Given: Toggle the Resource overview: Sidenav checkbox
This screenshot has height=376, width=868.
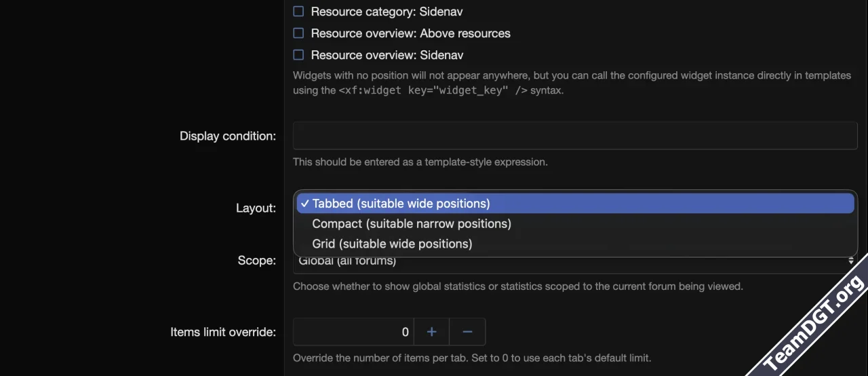Looking at the screenshot, I should click(298, 55).
